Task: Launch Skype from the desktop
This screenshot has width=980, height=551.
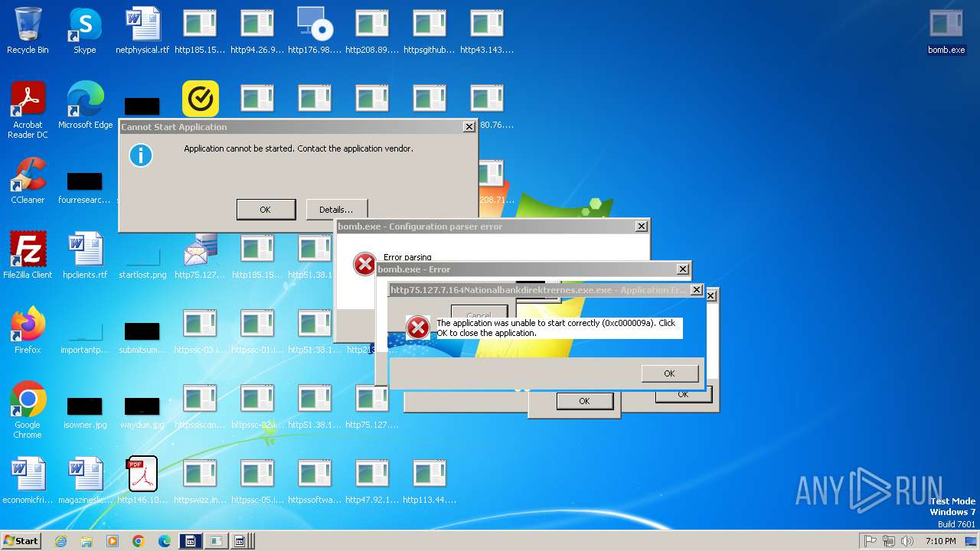Action: pyautogui.click(x=85, y=31)
